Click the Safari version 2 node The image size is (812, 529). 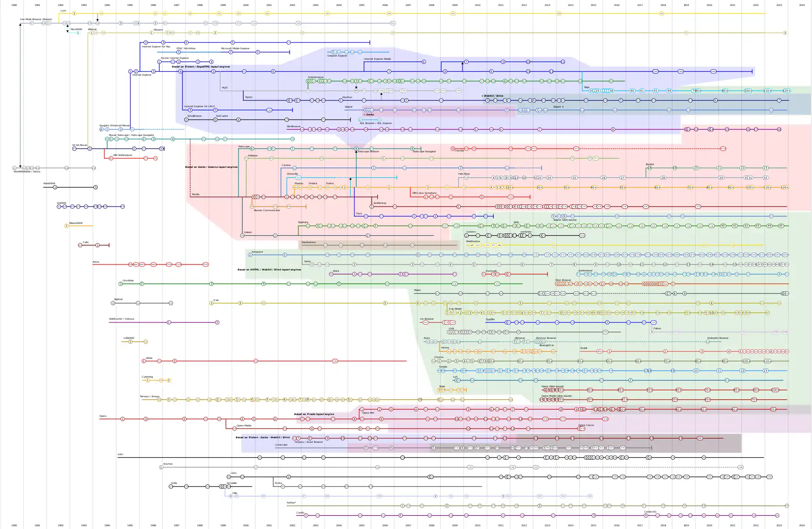point(354,264)
